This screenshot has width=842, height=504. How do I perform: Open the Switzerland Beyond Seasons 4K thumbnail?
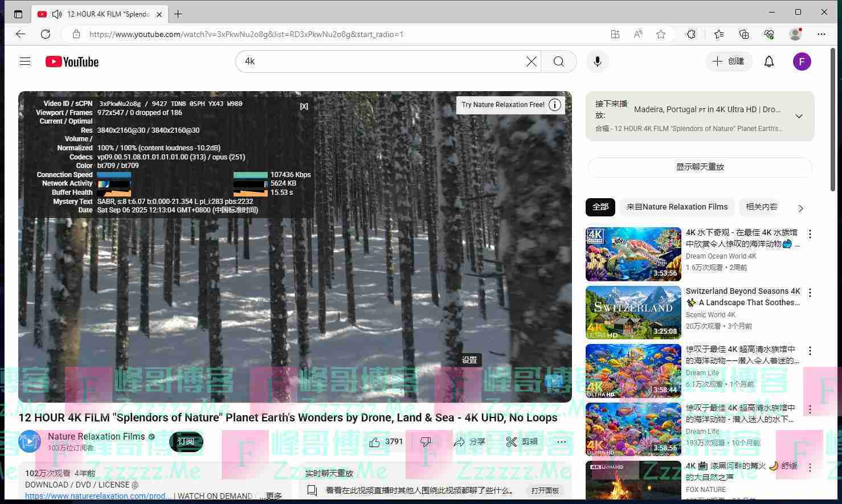tap(633, 313)
